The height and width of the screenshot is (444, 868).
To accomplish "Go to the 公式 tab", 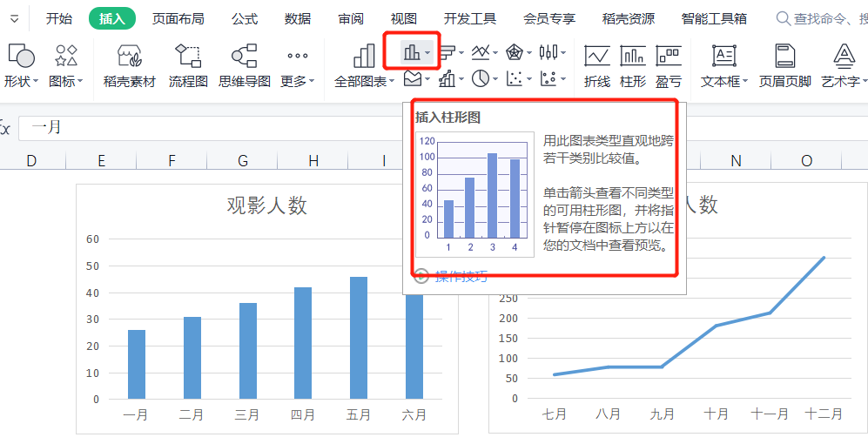I will click(245, 19).
